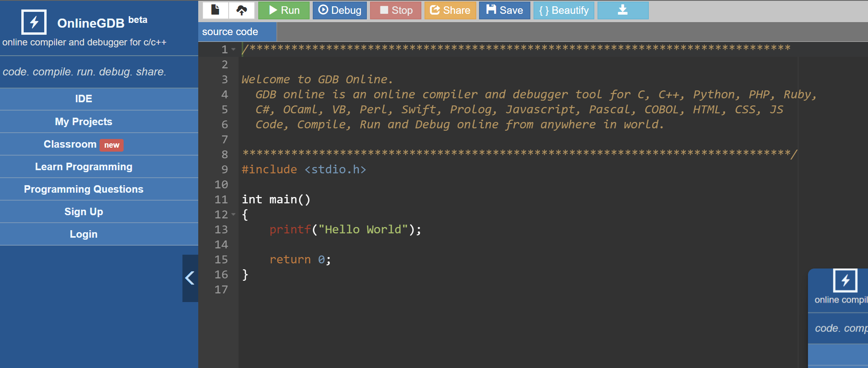The height and width of the screenshot is (368, 868).
Task: Open a file with the upload icon
Action: click(x=242, y=10)
